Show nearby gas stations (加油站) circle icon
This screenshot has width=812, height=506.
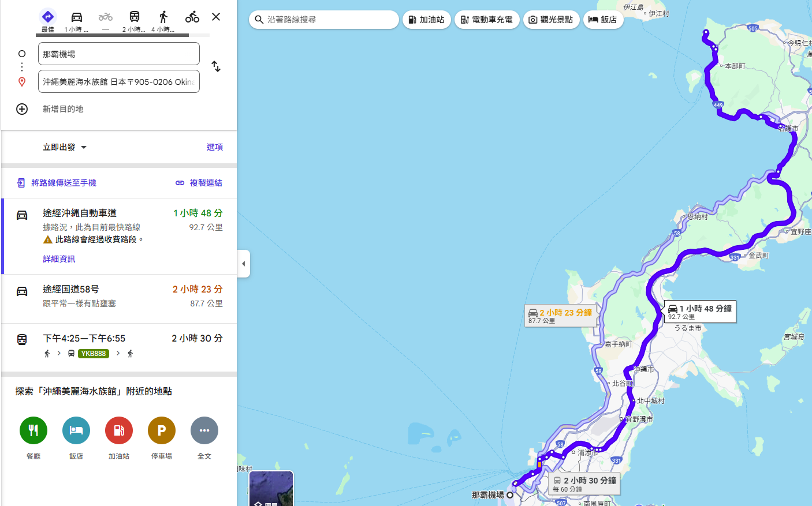pos(119,430)
